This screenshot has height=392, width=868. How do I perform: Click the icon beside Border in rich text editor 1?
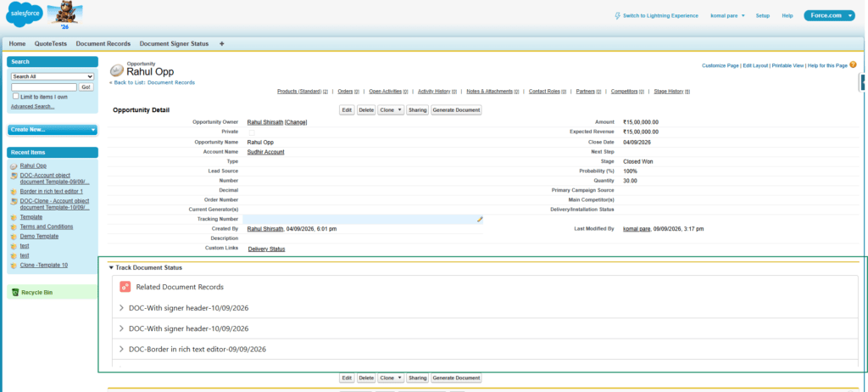(14, 191)
